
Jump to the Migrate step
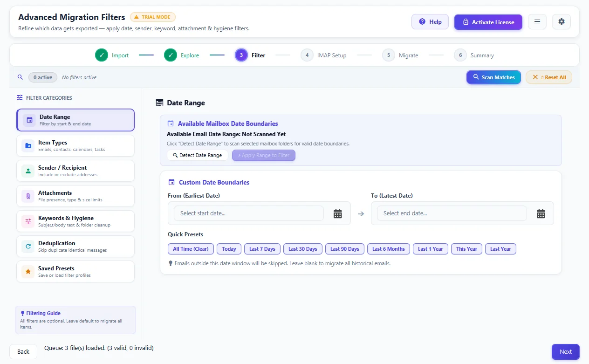400,55
